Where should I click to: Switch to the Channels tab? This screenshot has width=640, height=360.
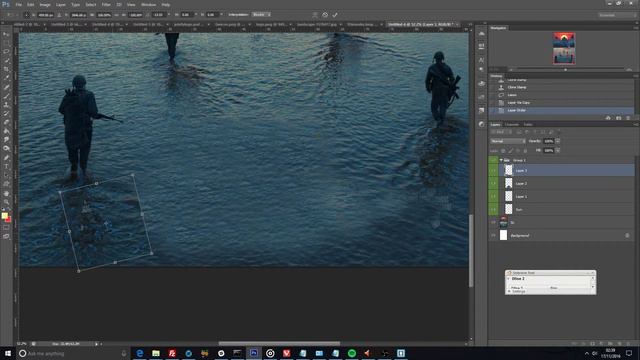pos(511,124)
